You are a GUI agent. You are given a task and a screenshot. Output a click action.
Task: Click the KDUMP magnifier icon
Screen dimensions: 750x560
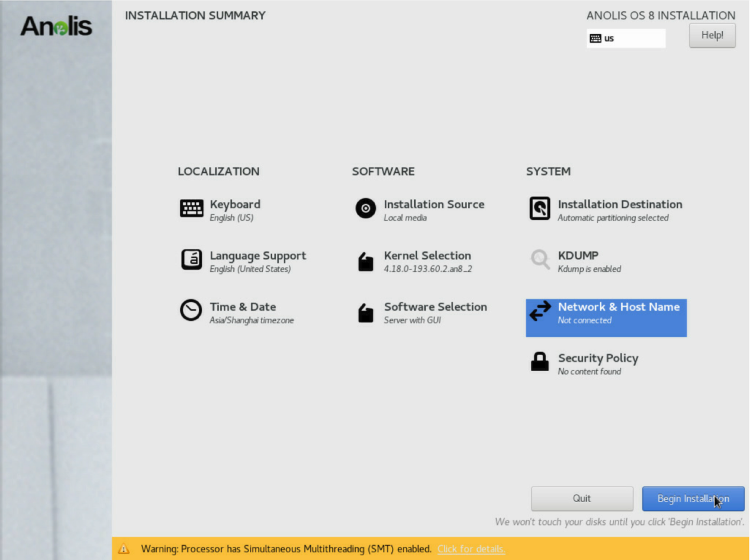(540, 260)
